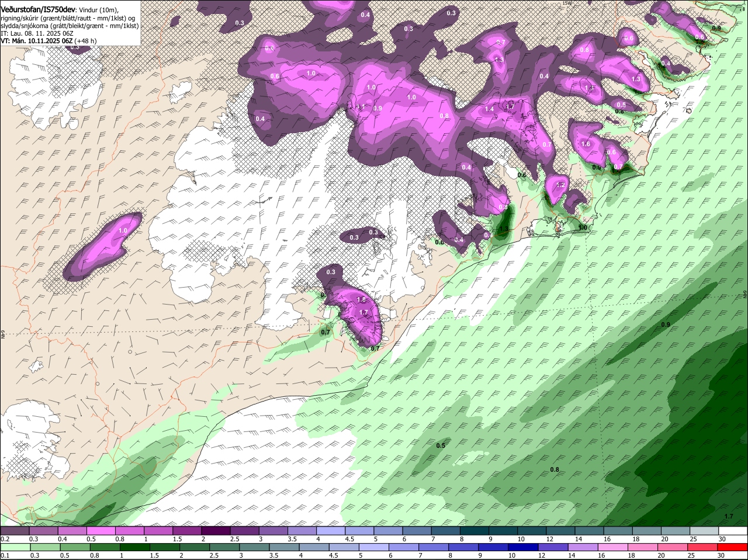Click bottom legend swatch between 3.5 and 4
The image size is (748, 560).
(285, 547)
